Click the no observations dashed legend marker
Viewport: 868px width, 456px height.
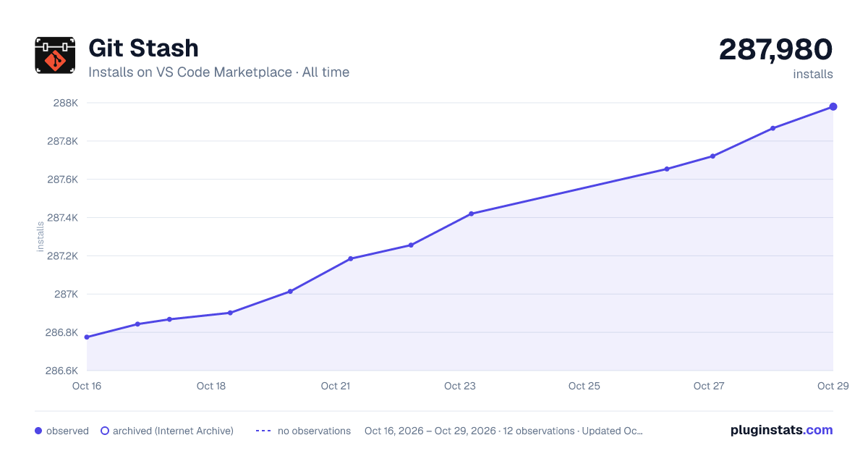[x=263, y=431]
